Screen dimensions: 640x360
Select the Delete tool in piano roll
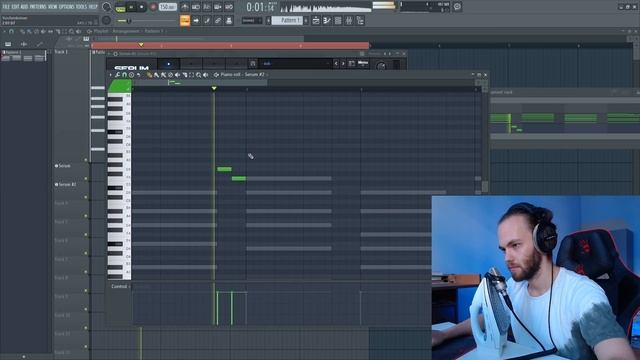coord(170,75)
